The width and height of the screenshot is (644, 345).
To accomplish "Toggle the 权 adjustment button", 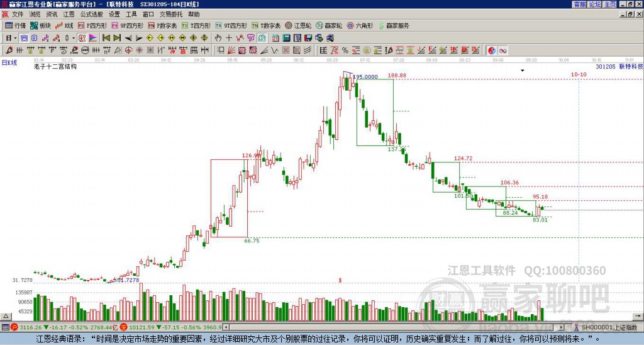I will [82, 38].
